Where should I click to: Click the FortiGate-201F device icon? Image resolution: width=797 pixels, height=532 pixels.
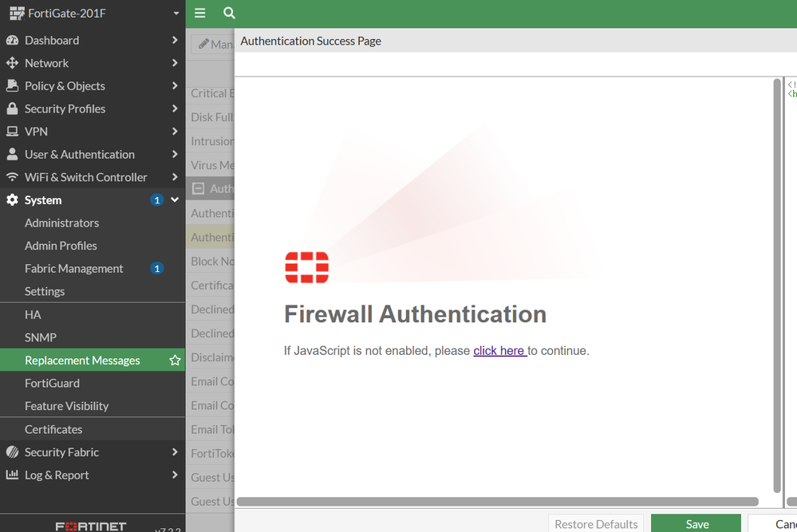pyautogui.click(x=17, y=14)
